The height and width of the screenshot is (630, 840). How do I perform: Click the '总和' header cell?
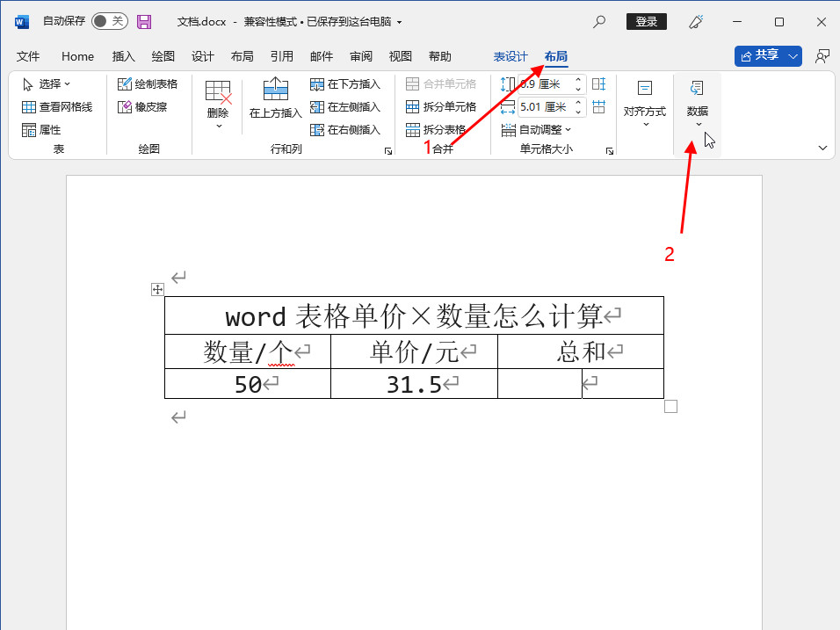tap(581, 351)
